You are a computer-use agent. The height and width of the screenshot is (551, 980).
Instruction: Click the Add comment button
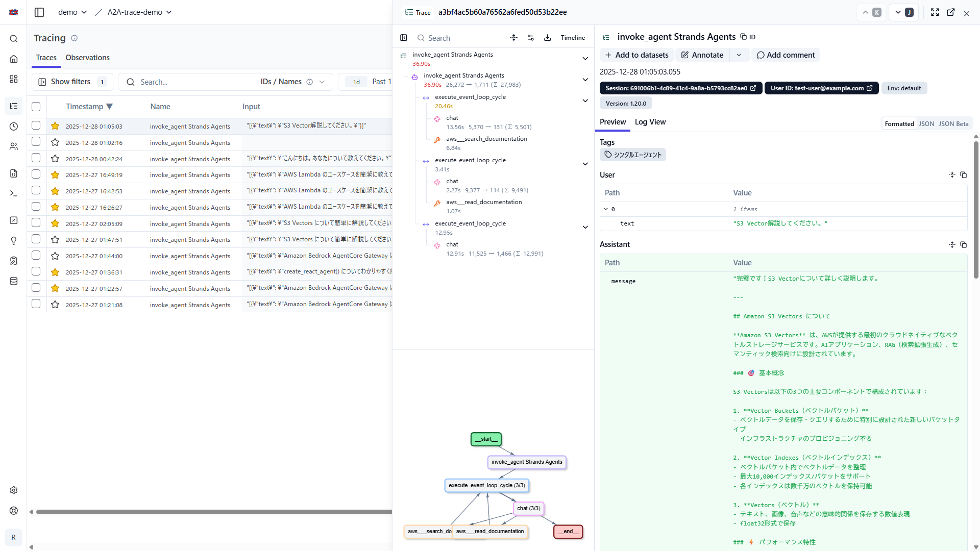786,55
